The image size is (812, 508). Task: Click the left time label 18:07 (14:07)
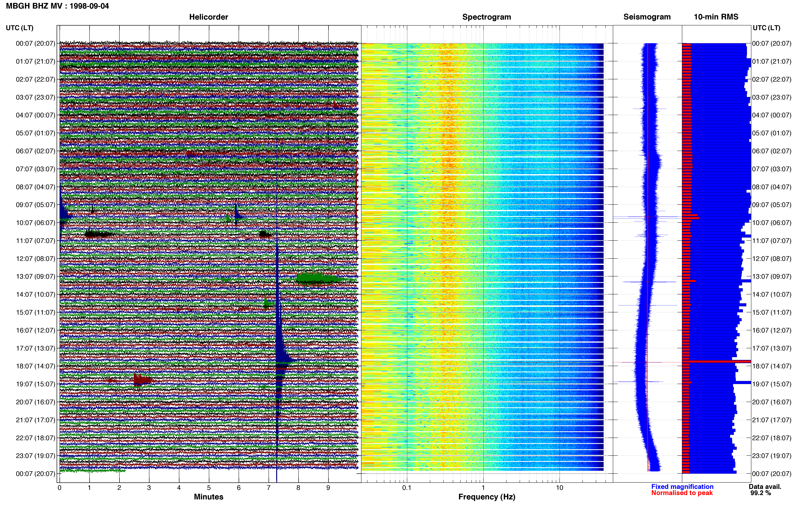(x=36, y=366)
